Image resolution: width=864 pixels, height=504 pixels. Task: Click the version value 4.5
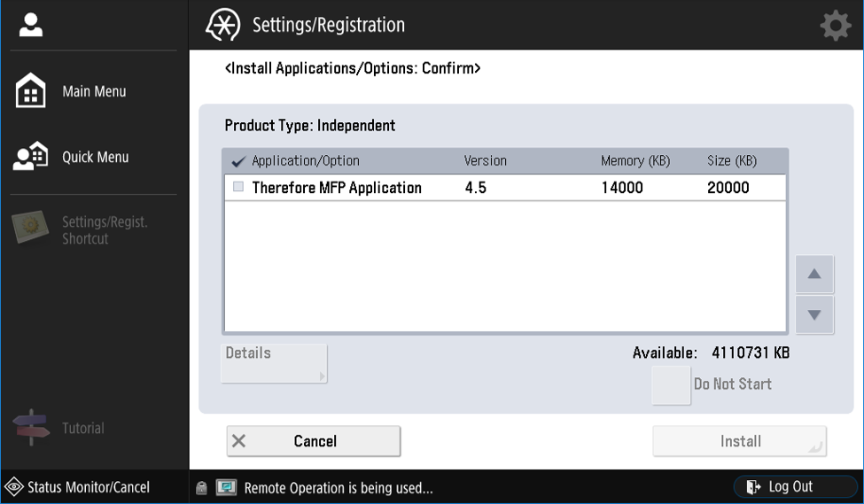click(476, 187)
